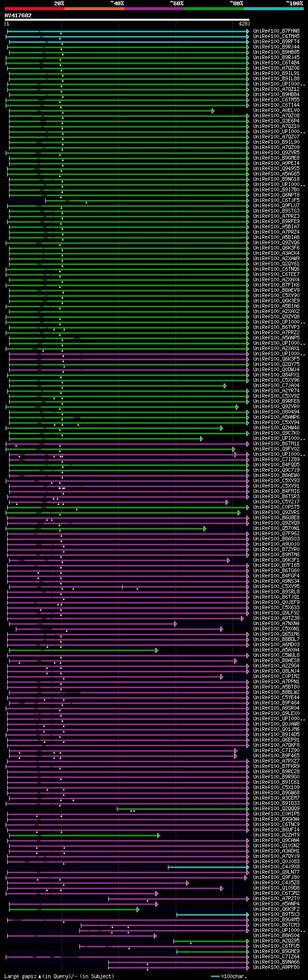The image size is (308, 980).
Task: Select label UniRef100_Q9C7K0
Action: point(276,433)
